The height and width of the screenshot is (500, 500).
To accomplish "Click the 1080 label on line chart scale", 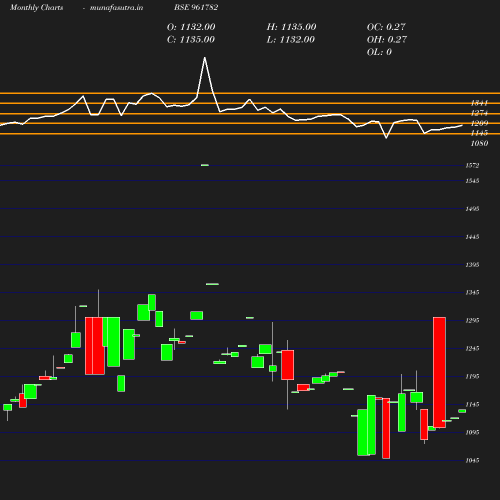I will pos(479,143).
